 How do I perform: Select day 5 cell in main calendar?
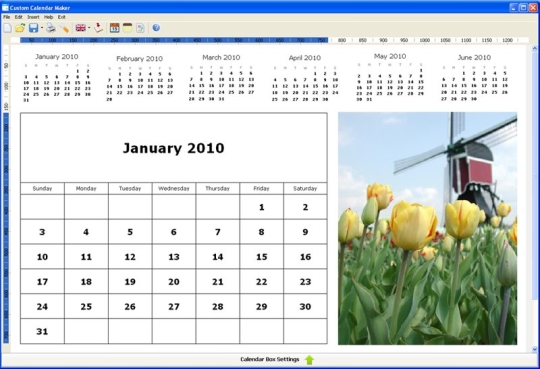coord(130,232)
